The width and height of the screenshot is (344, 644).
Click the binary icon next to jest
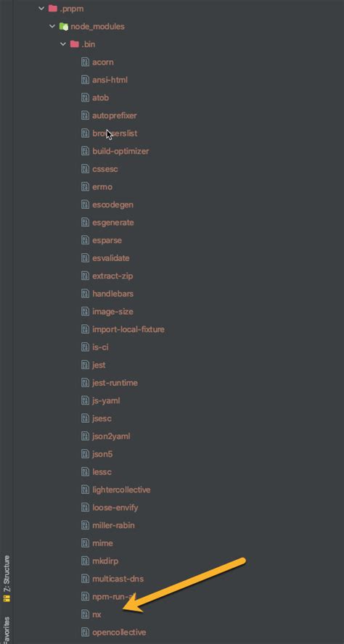point(85,365)
